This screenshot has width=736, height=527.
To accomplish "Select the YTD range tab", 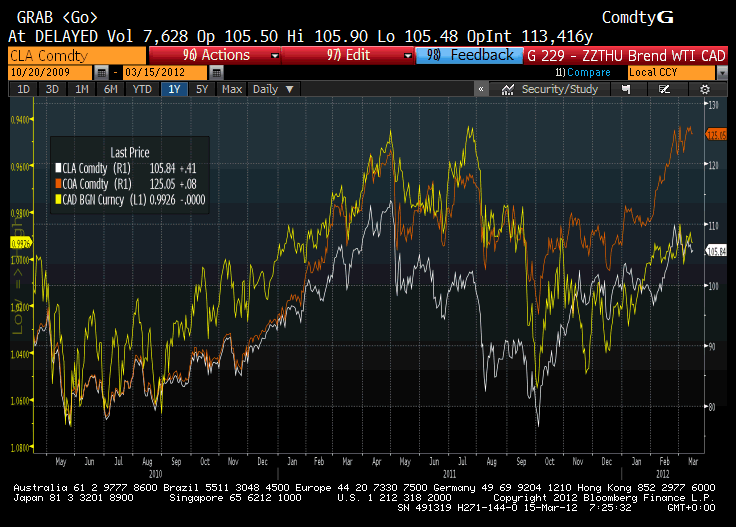I will click(x=142, y=89).
